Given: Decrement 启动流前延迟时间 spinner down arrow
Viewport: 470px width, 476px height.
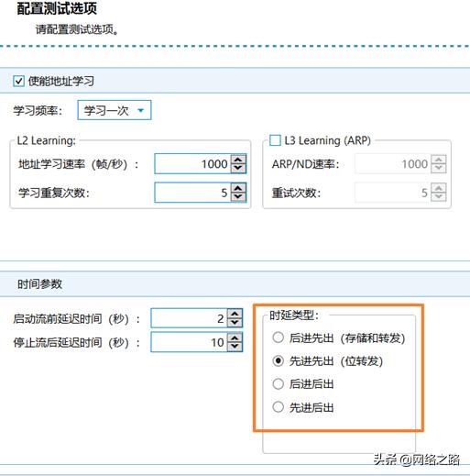Looking at the screenshot, I should click(x=235, y=323).
